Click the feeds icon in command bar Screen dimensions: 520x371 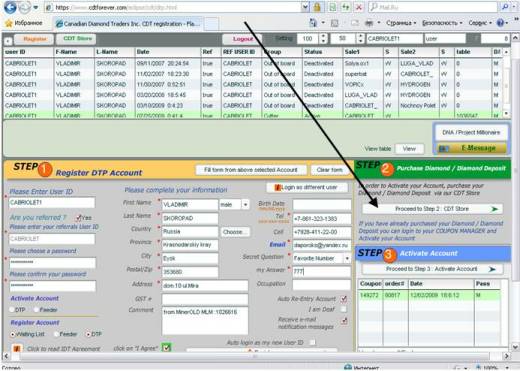pos(334,23)
